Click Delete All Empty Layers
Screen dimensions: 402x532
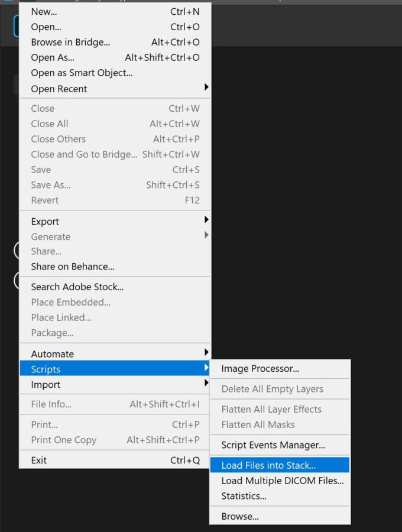(x=280, y=389)
